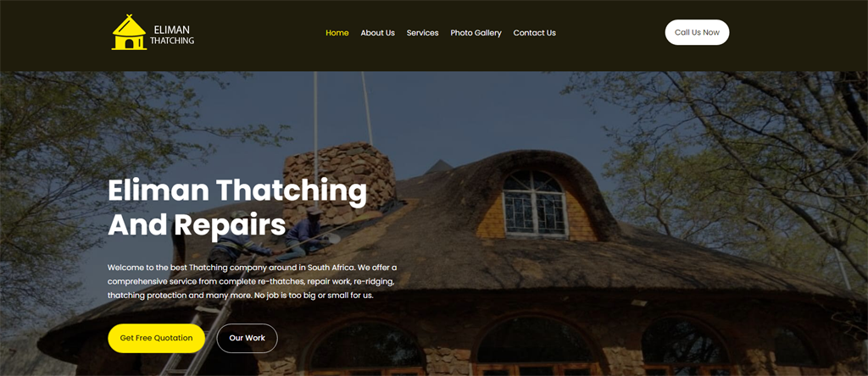Click the ELIMAN THATCHING logo text
The image size is (868, 376).
(x=172, y=34)
